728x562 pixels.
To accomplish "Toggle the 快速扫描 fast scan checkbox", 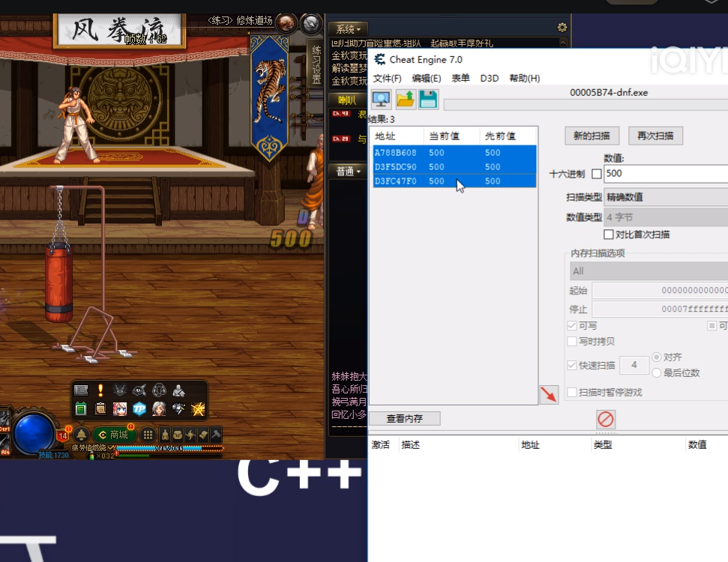I will coord(572,365).
